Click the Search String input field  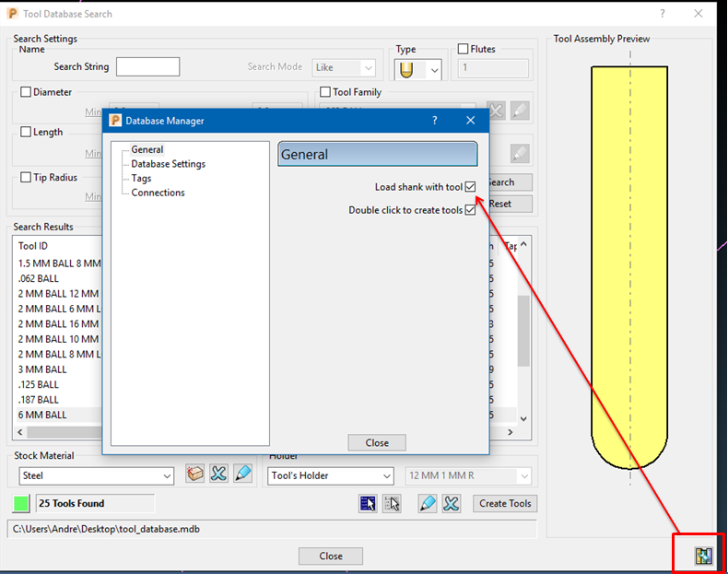(x=147, y=67)
